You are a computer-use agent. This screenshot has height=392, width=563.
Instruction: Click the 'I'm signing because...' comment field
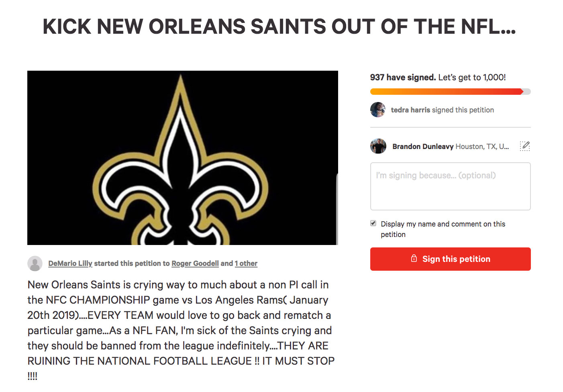[x=450, y=186]
